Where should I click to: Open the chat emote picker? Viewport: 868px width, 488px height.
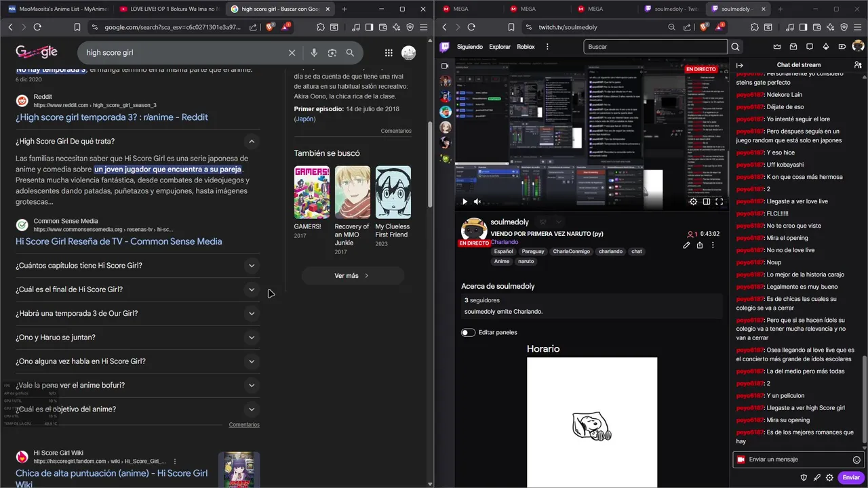click(x=856, y=460)
